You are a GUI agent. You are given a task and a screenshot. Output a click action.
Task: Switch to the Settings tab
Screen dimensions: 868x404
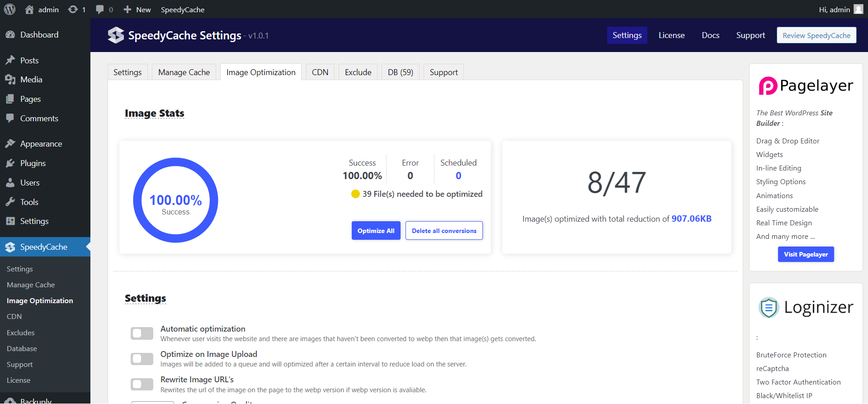[x=127, y=72]
